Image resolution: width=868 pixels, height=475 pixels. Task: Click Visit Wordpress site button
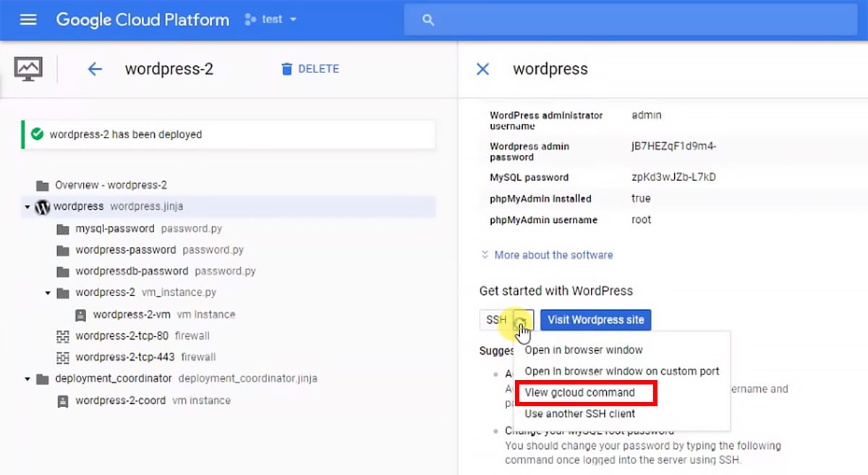[596, 319]
